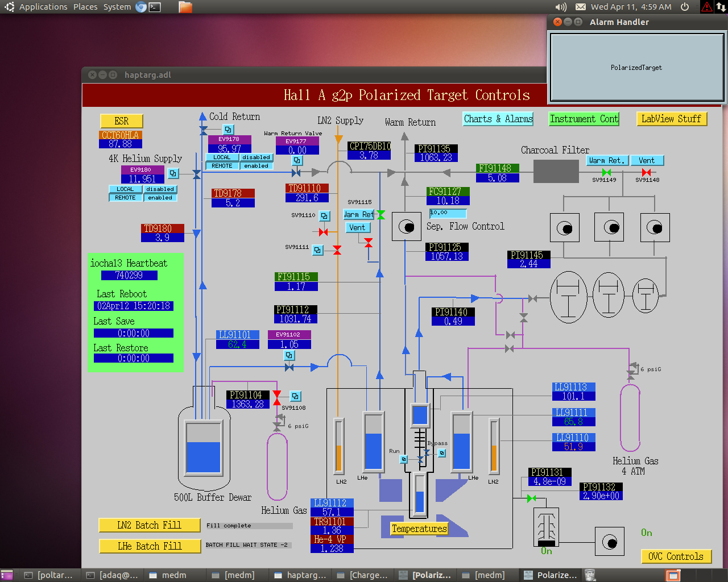Open display icon beside SV91111
728x582 pixels.
click(x=317, y=250)
